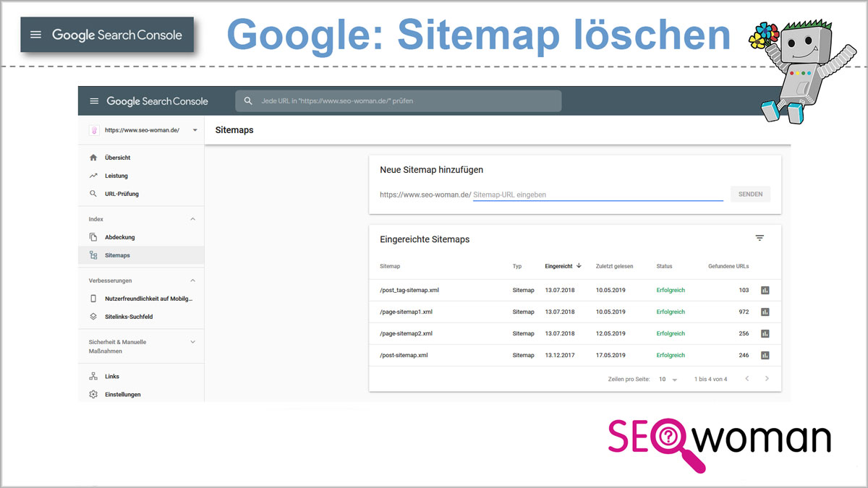Click the search magnifier icon in the URL bar

pyautogui.click(x=249, y=101)
